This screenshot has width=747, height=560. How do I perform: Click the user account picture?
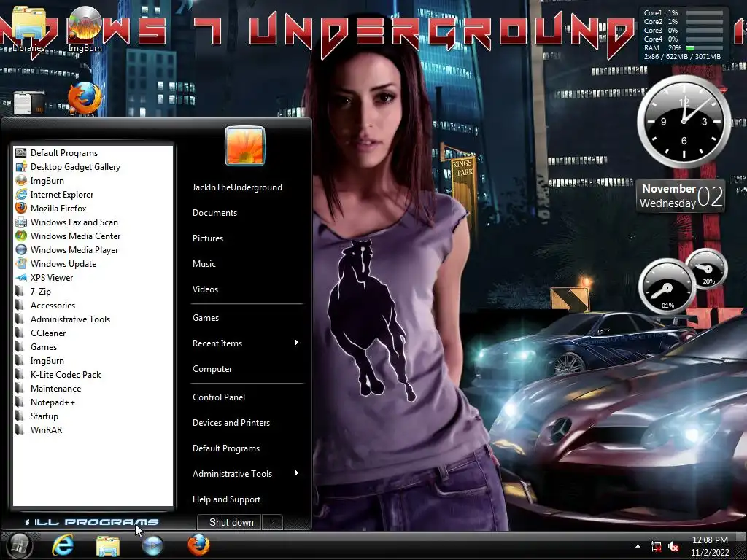click(245, 146)
